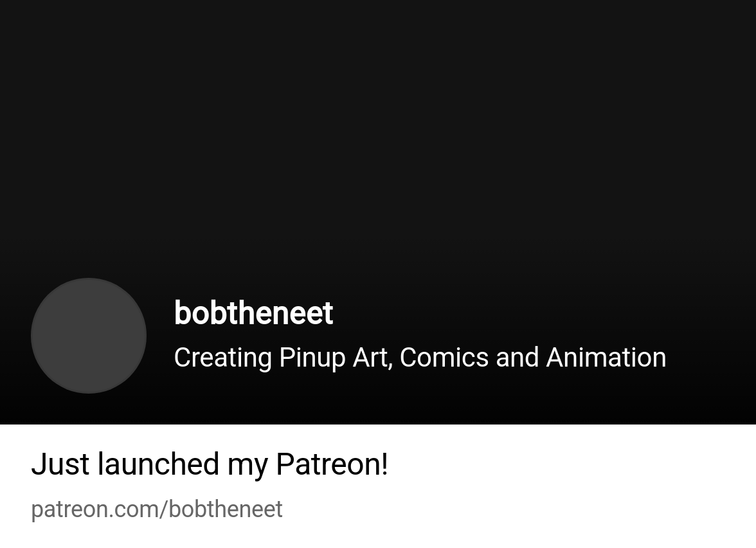Open the patreon.com/bobtheneet URL link
Screen dimensions: 756x548
click(x=157, y=509)
